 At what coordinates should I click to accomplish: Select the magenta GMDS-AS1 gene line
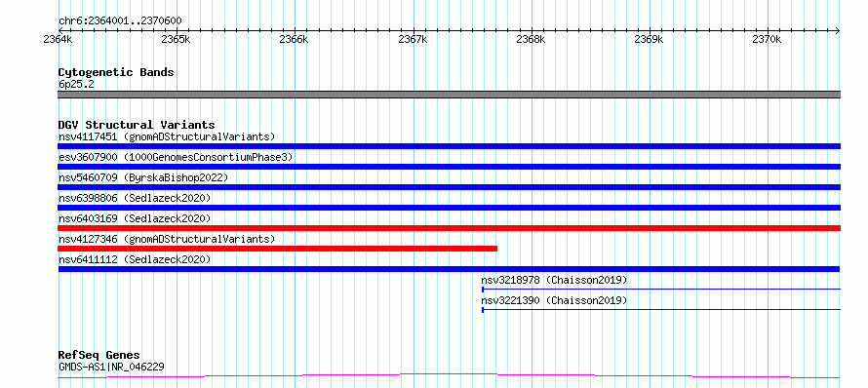(449, 376)
